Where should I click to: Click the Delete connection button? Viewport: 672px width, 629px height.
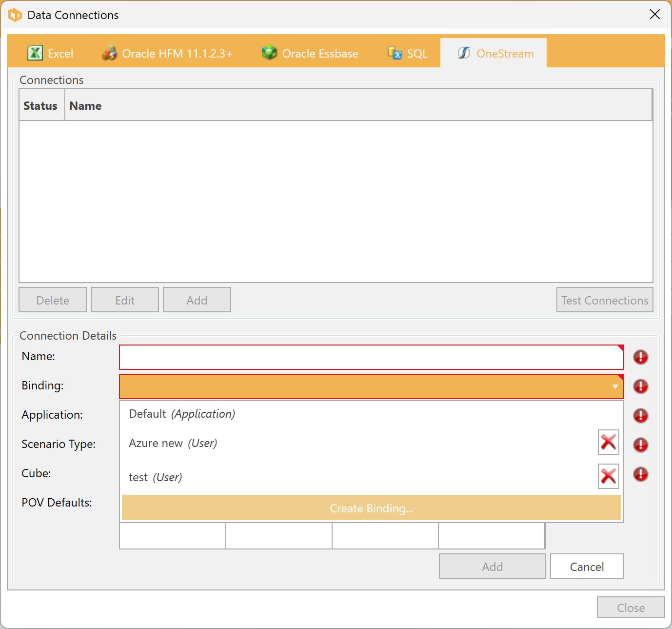tap(53, 300)
